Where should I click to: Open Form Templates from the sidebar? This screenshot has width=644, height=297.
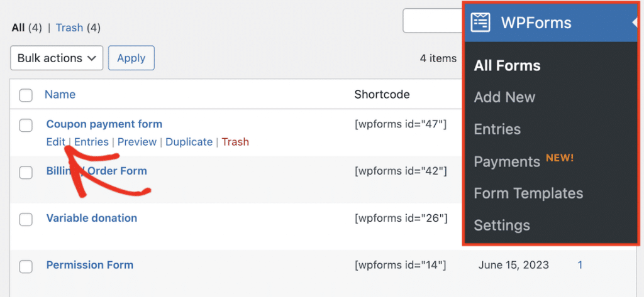tap(528, 193)
